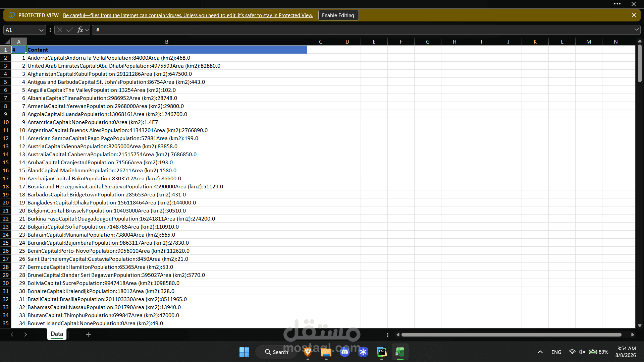
Task: Click the Enable Editing button
Action: (338, 15)
